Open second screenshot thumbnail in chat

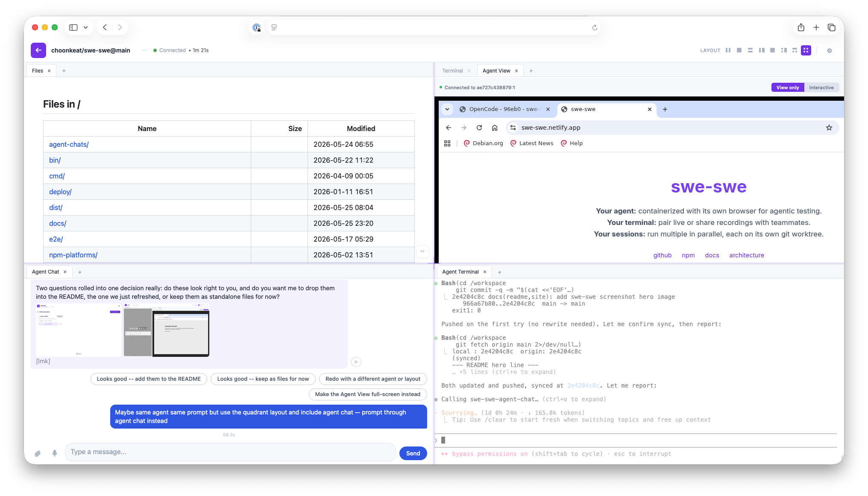click(x=167, y=330)
